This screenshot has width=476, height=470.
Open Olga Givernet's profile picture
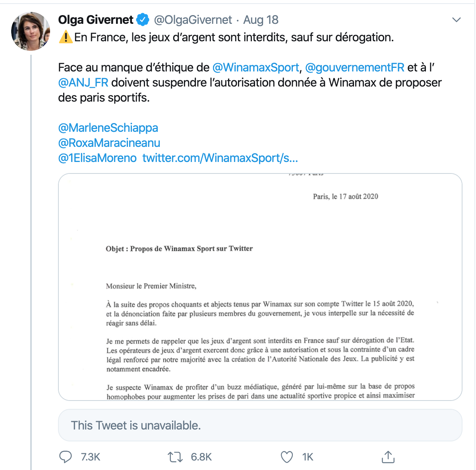(x=31, y=31)
